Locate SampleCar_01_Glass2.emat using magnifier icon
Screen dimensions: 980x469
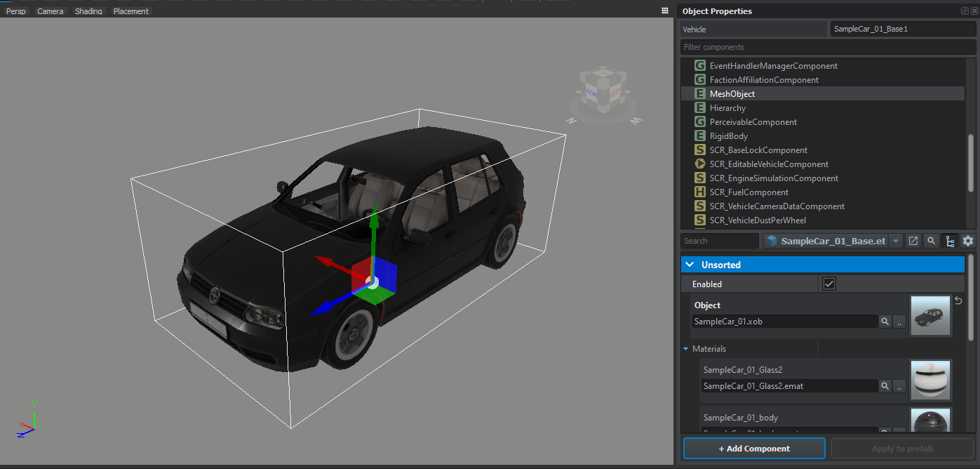coord(885,386)
